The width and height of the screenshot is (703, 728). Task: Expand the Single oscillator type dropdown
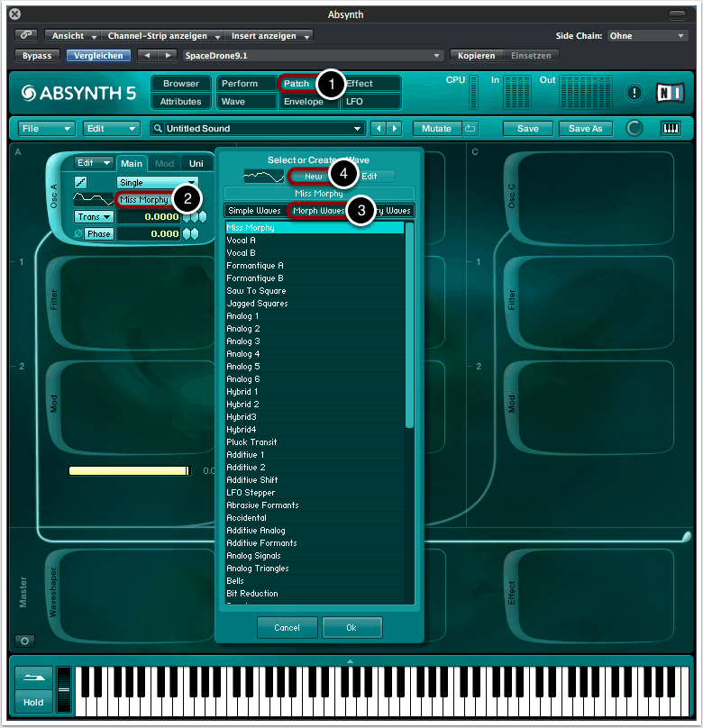[157, 182]
